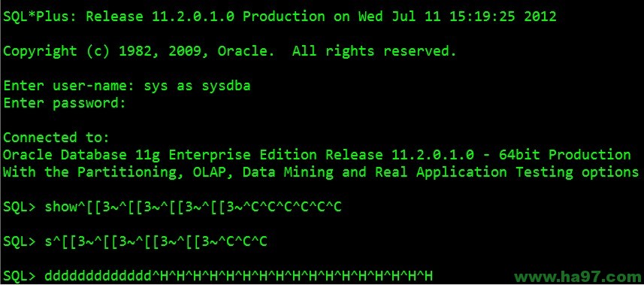644x285 pixels.
Task: Click the www.ha97.com watermark link
Action: point(579,276)
